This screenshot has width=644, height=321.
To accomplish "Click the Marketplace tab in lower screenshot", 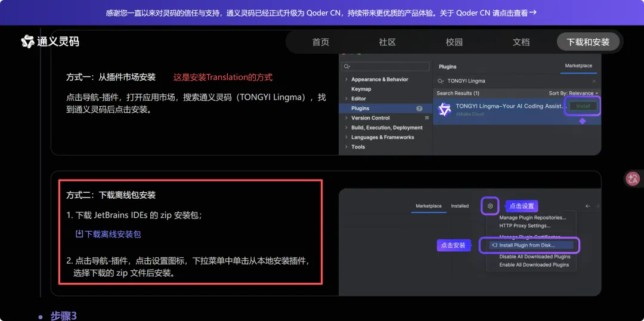I will click(428, 206).
